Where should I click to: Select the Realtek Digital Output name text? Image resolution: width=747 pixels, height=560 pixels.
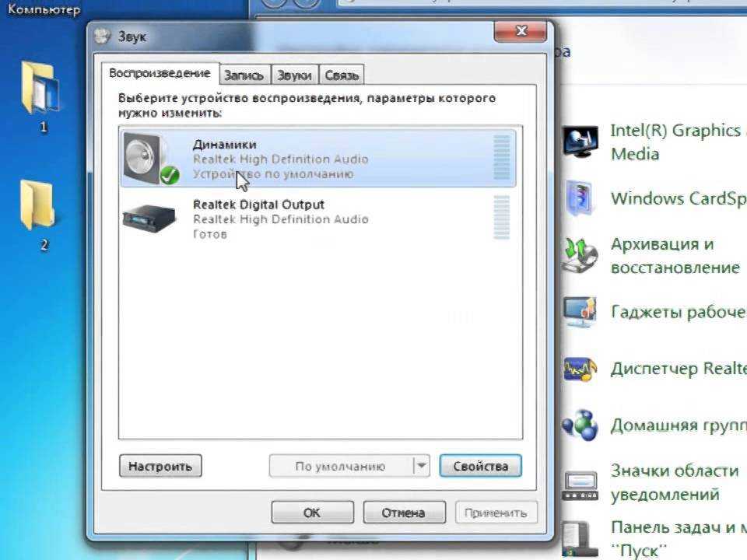(x=258, y=205)
